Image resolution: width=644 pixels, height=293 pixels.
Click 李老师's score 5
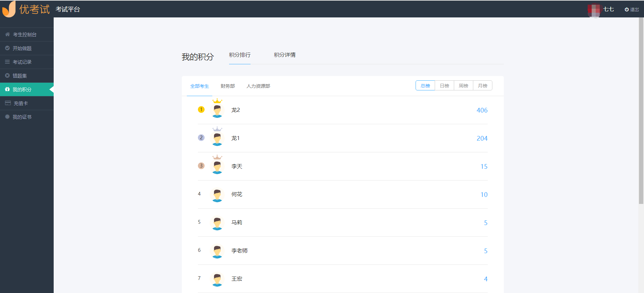point(486,251)
